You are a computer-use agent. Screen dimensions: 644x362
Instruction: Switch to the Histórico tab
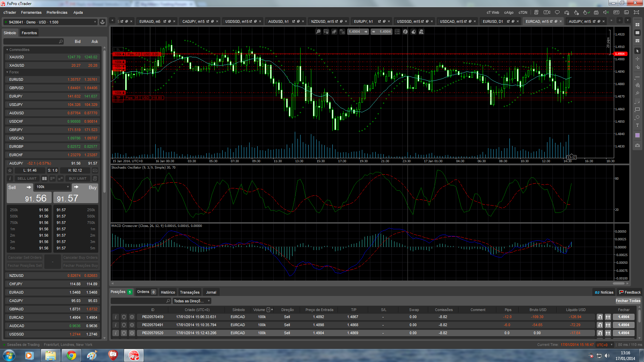coord(168,292)
